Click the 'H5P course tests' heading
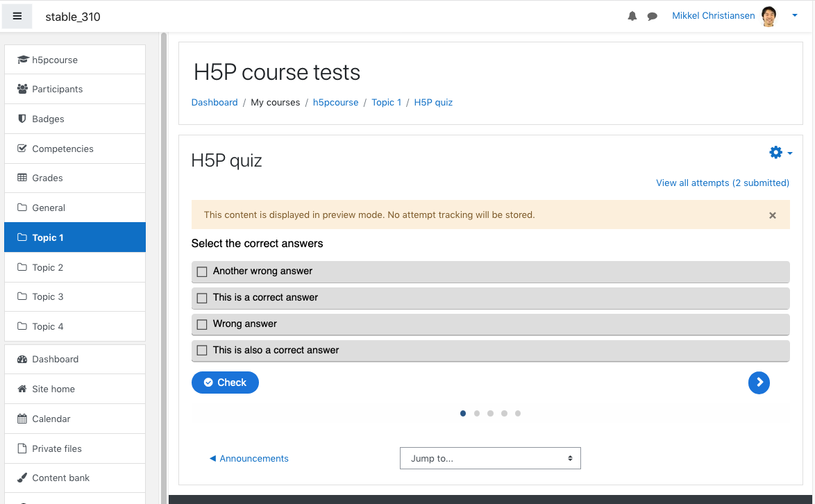 coord(276,72)
